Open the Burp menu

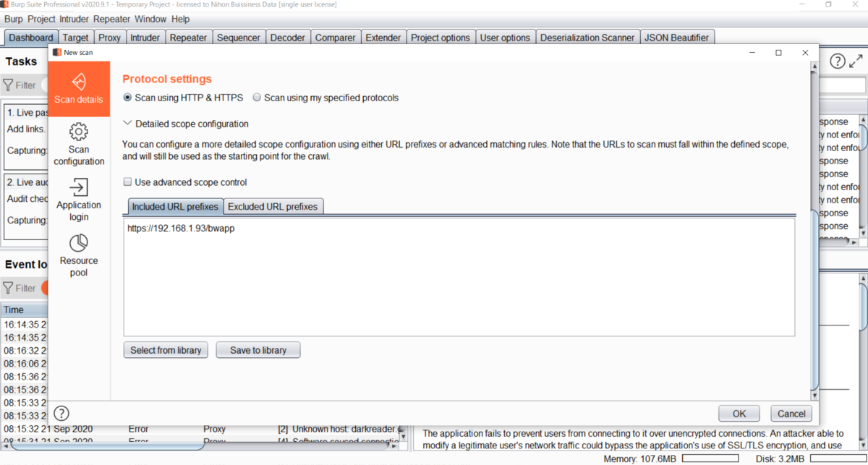click(x=14, y=19)
